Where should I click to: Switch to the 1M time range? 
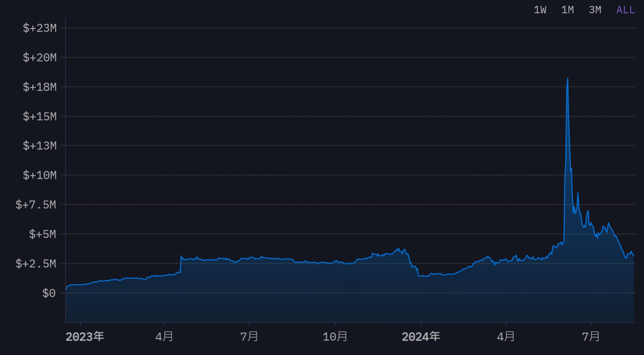567,10
